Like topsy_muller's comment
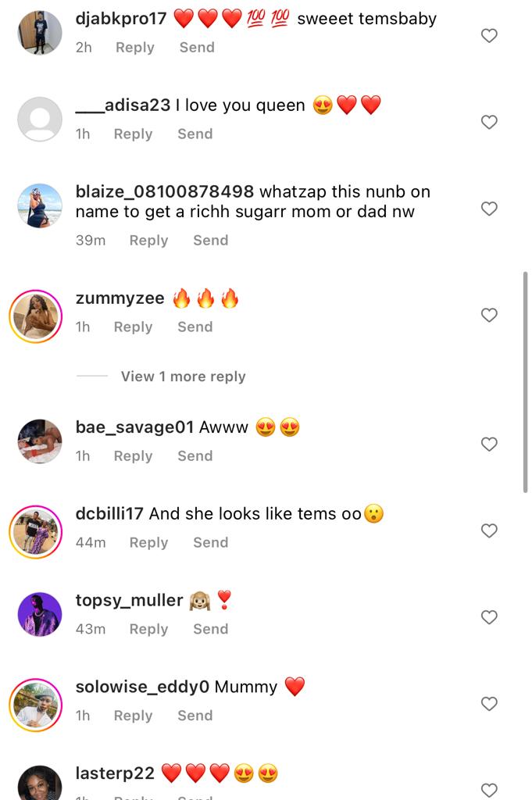 coord(489,617)
